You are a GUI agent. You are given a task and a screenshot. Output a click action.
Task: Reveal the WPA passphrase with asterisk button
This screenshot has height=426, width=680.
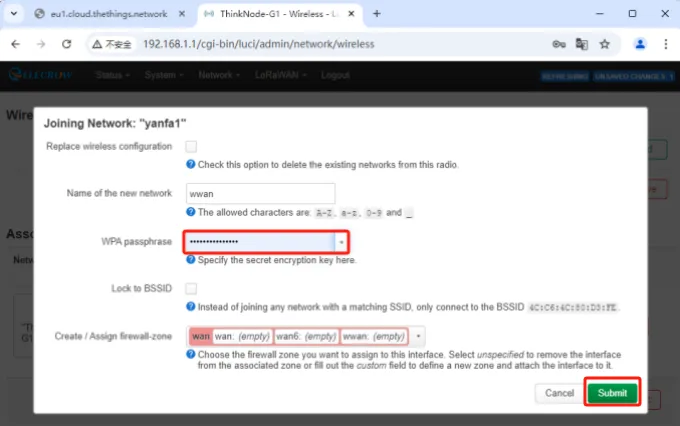click(x=342, y=243)
